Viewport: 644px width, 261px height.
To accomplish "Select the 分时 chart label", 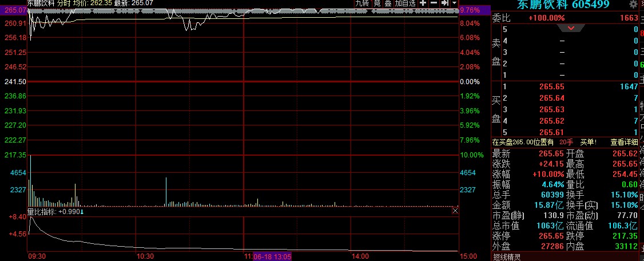I will pos(63,3).
